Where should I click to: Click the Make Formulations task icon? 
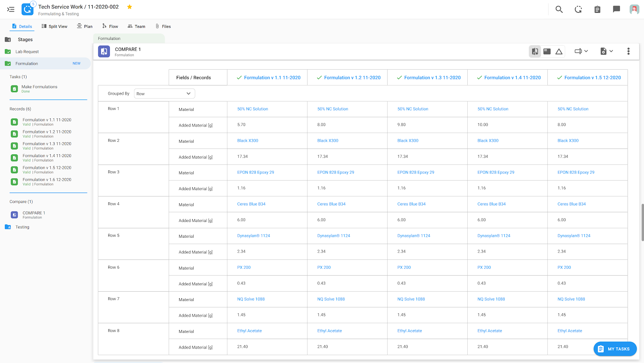[14, 89]
